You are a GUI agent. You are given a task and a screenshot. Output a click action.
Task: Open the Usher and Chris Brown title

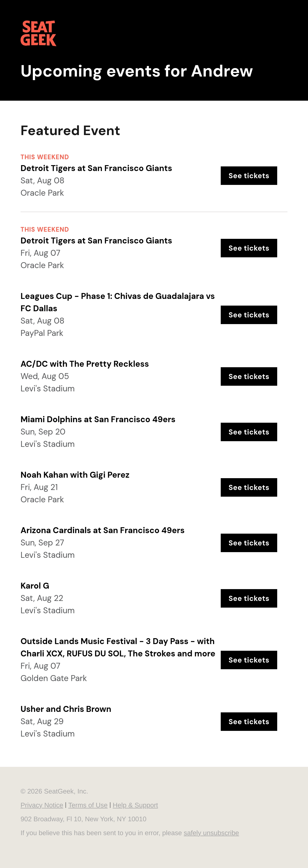coord(66,709)
